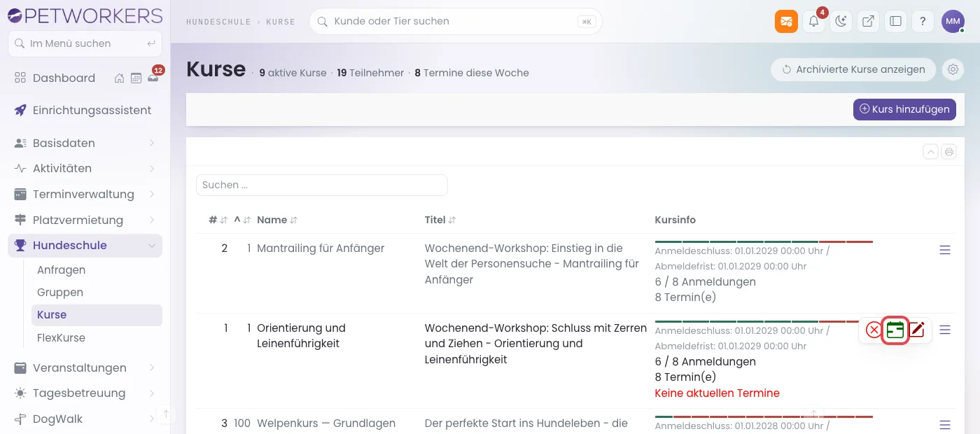Click the KURSE breadcrumb
Viewport: 980px width, 434px height.
tap(281, 22)
